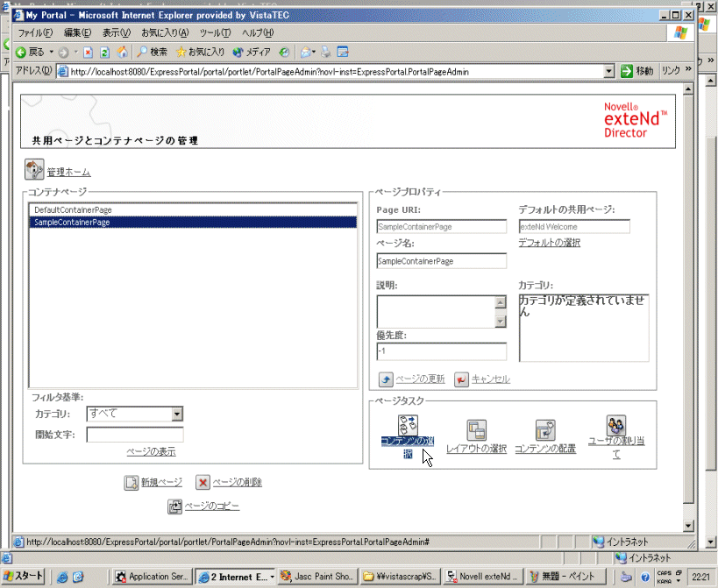Click the ページの削除 link
This screenshot has height=588, width=718.
(x=238, y=482)
